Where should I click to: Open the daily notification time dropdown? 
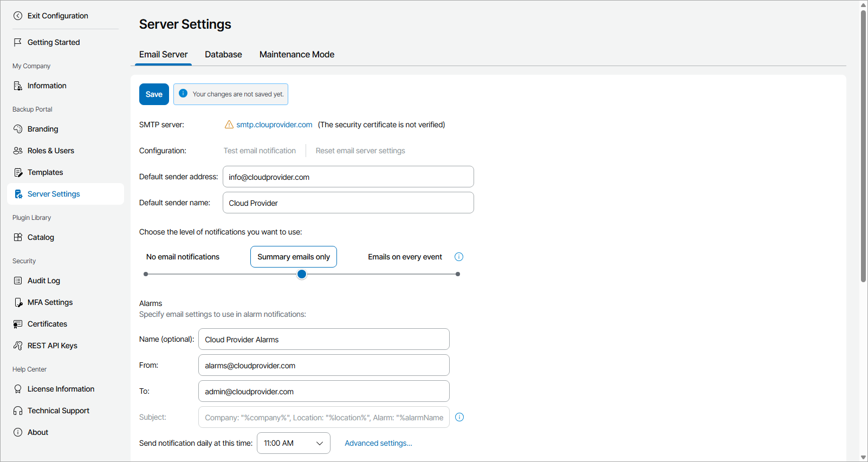click(293, 443)
